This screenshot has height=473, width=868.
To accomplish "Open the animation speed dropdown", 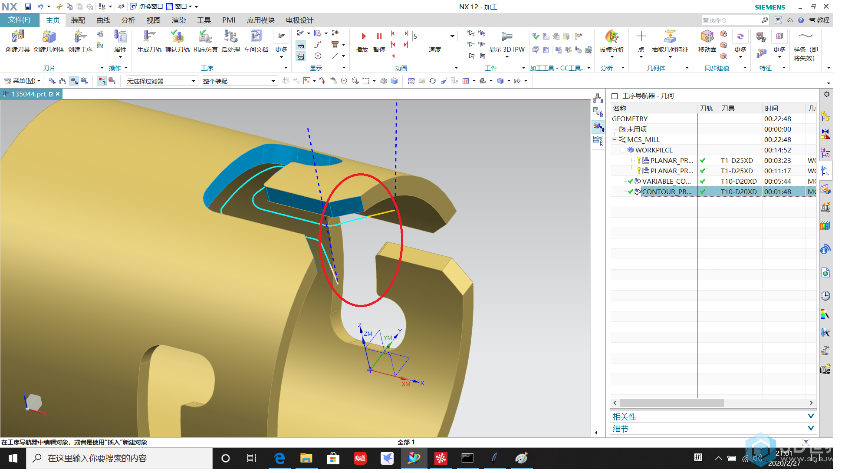I will (452, 36).
